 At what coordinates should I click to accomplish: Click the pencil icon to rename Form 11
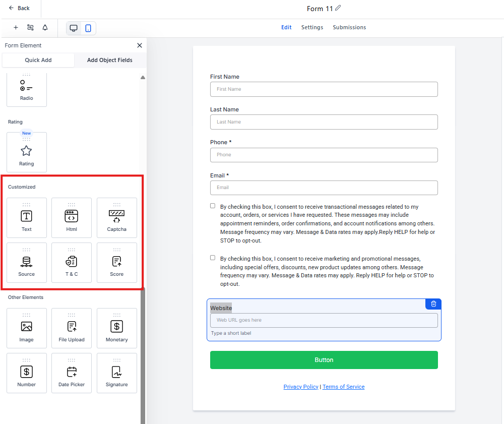(x=338, y=8)
